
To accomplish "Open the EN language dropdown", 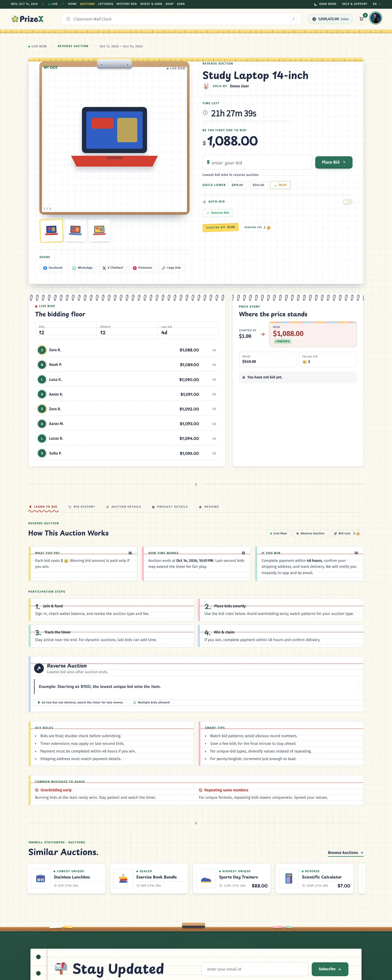I will click(x=376, y=4).
